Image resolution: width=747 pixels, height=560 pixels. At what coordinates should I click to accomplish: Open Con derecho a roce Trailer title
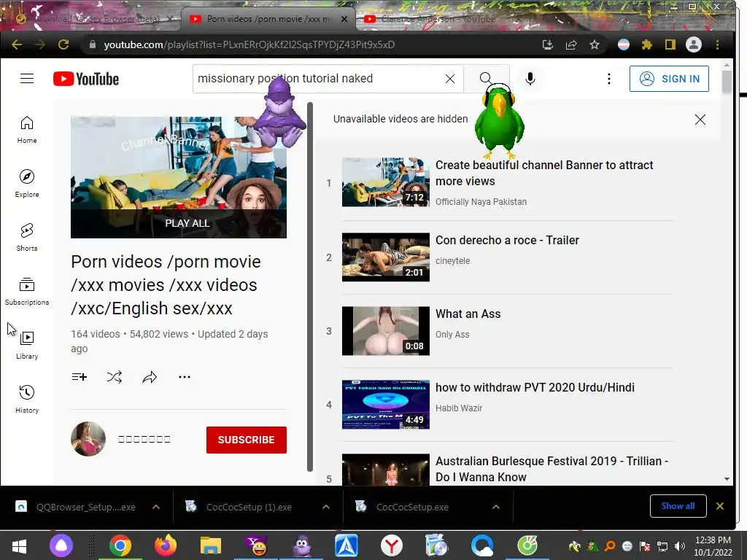tap(507, 240)
